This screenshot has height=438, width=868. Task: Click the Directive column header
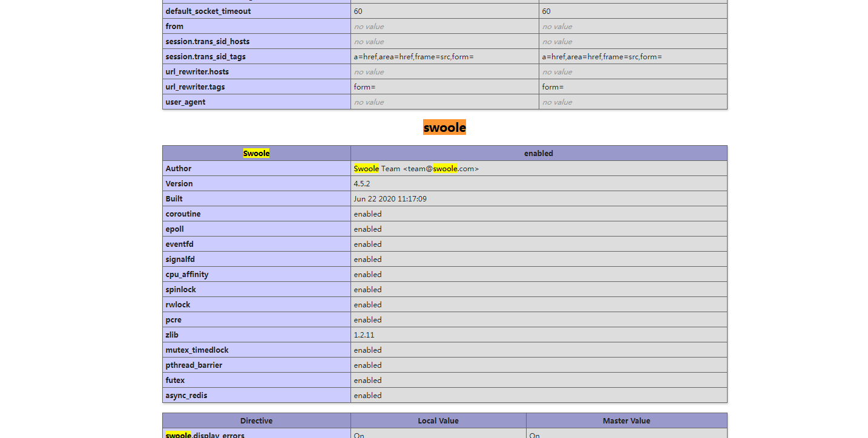[x=256, y=421]
